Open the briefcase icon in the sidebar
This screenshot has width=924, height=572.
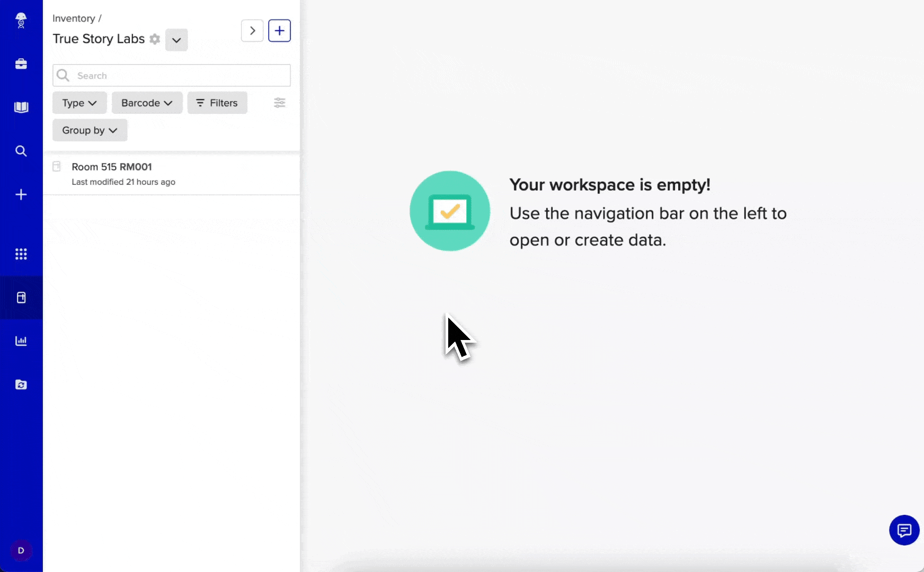(21, 64)
